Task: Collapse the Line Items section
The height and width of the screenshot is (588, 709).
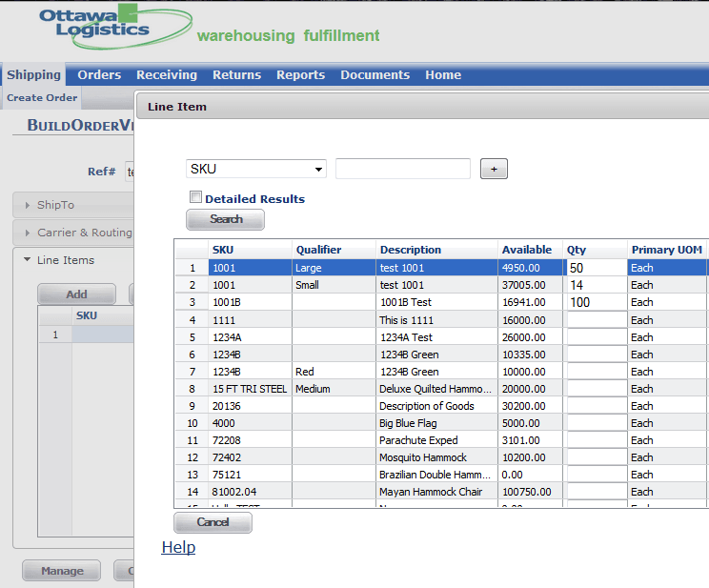Action: [x=65, y=260]
